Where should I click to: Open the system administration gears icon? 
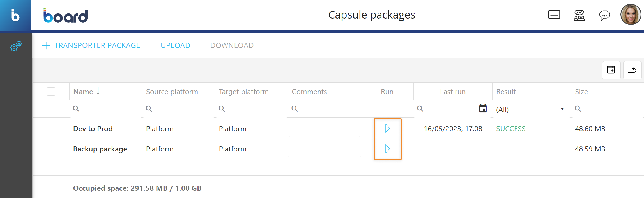click(16, 46)
